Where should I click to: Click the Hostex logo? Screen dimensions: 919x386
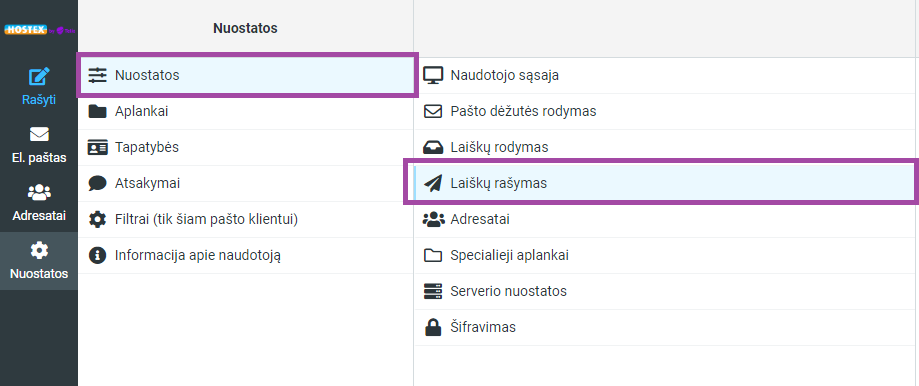click(39, 29)
